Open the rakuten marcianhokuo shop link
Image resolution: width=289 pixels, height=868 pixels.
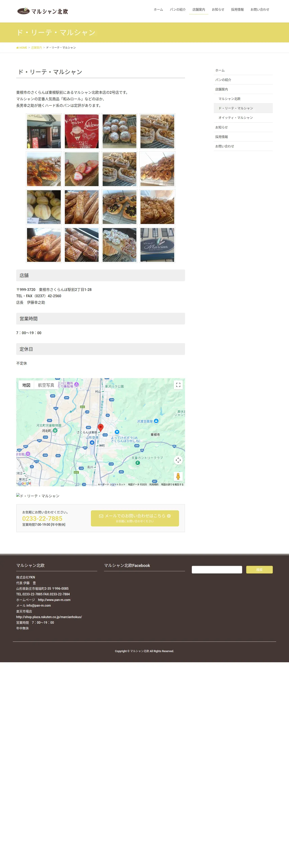pos(49,617)
